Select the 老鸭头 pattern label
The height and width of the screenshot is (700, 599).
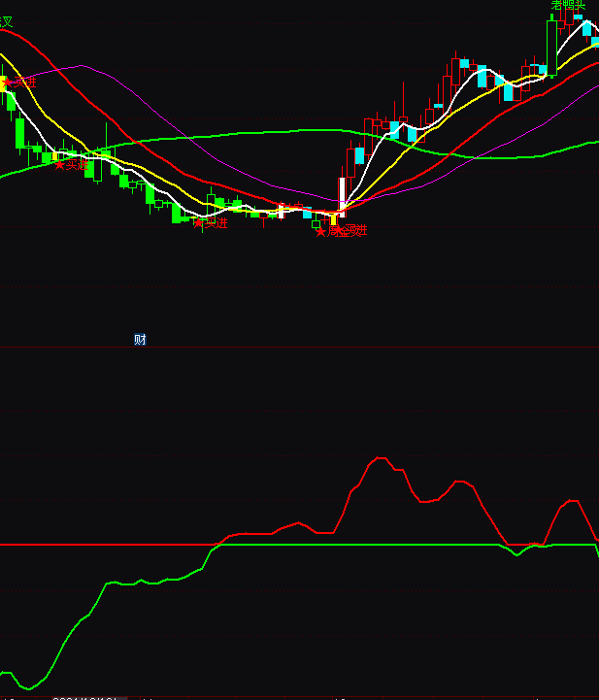tap(568, 5)
